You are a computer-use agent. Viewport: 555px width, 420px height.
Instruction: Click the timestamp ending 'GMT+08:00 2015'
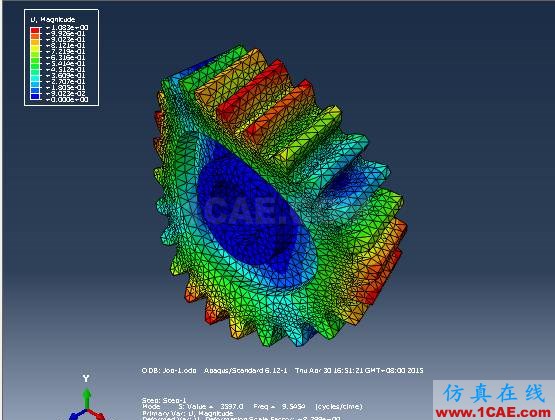[x=359, y=370]
